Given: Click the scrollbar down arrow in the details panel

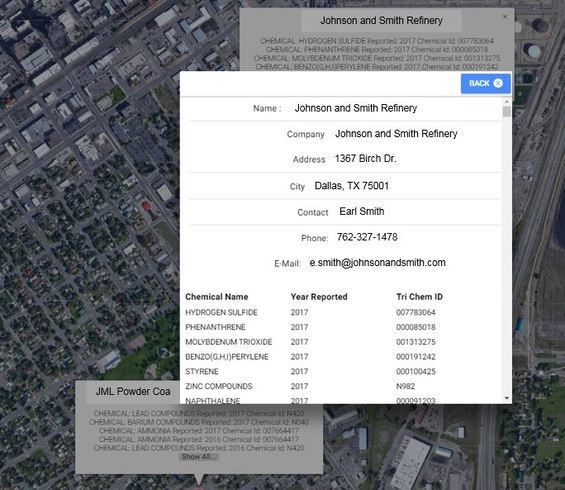Looking at the screenshot, I should tap(507, 398).
